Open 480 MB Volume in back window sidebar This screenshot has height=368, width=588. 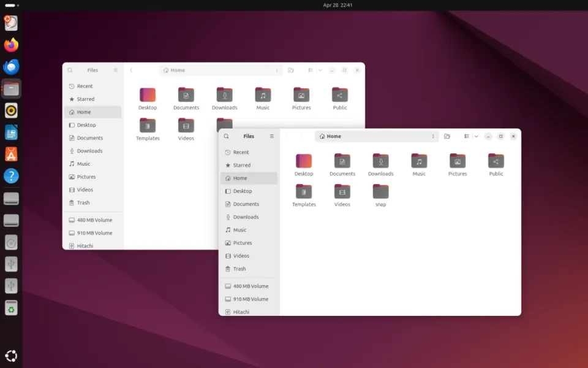[93, 220]
